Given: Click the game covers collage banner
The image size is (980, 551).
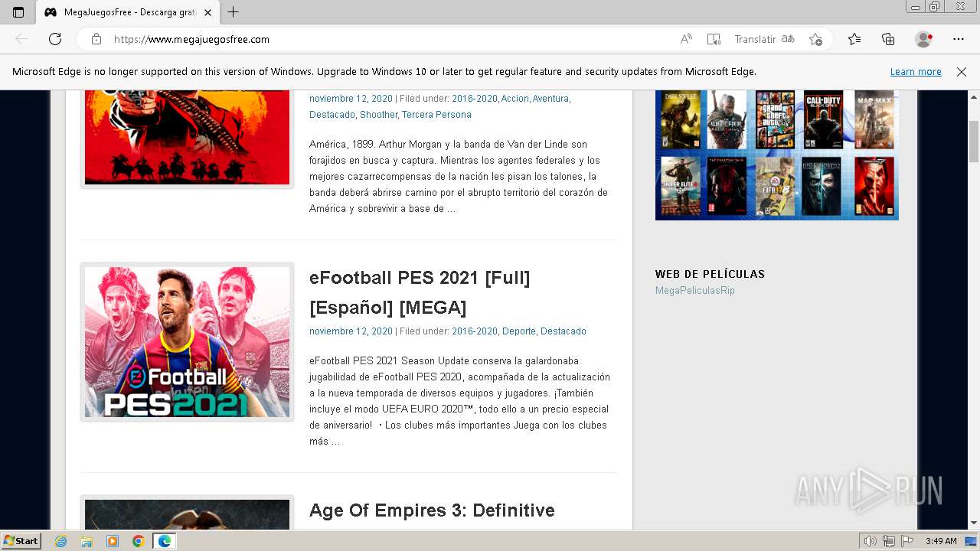Looking at the screenshot, I should pyautogui.click(x=776, y=155).
